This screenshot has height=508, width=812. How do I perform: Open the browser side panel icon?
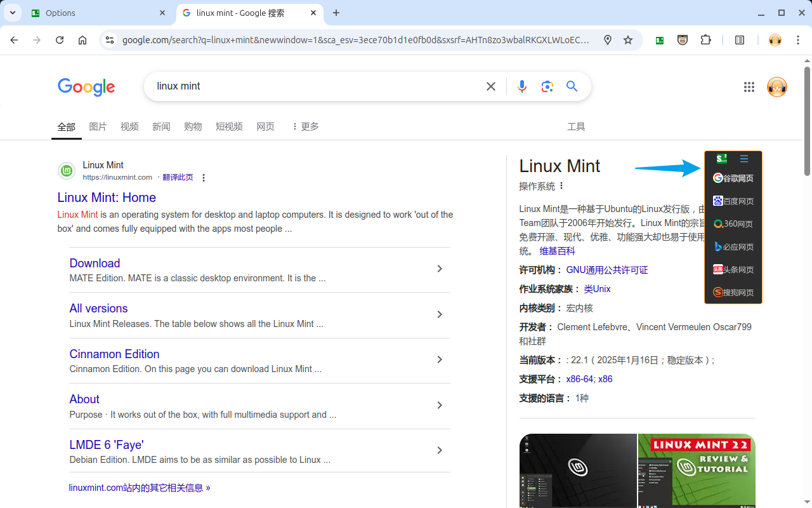[740, 39]
